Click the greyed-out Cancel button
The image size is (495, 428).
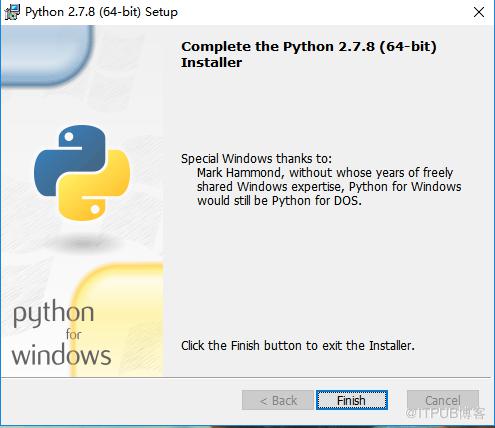[x=443, y=400]
